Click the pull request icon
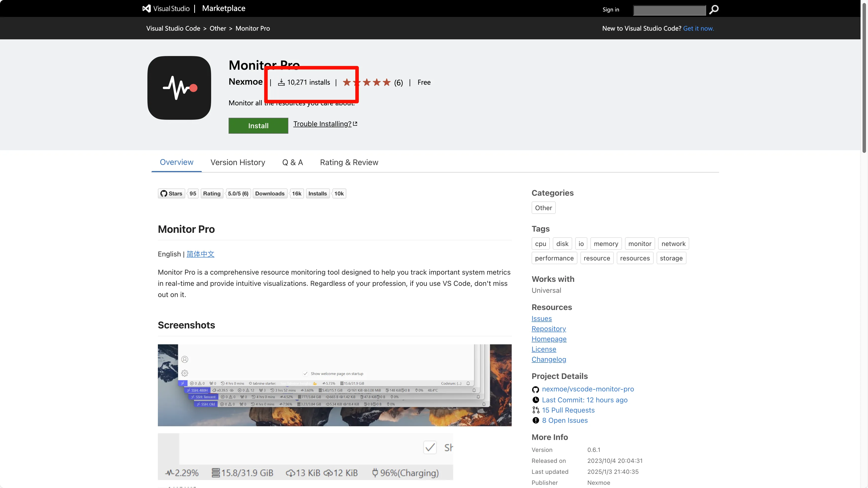 pos(535,410)
